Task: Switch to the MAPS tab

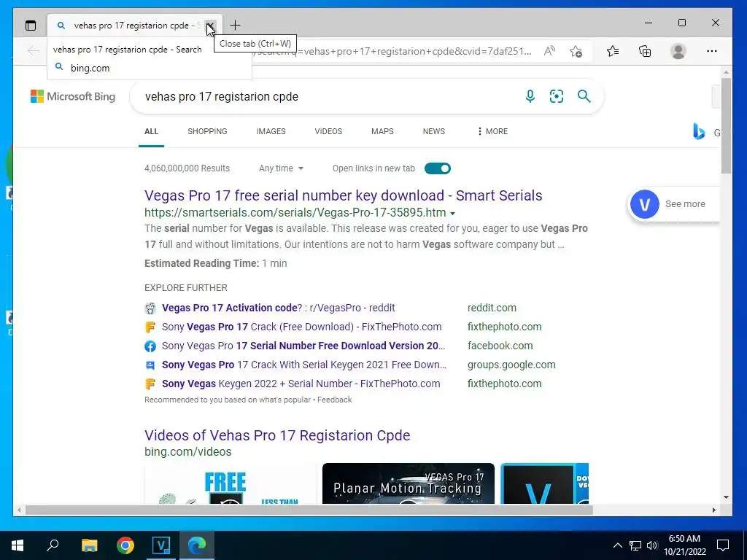Action: click(x=382, y=131)
